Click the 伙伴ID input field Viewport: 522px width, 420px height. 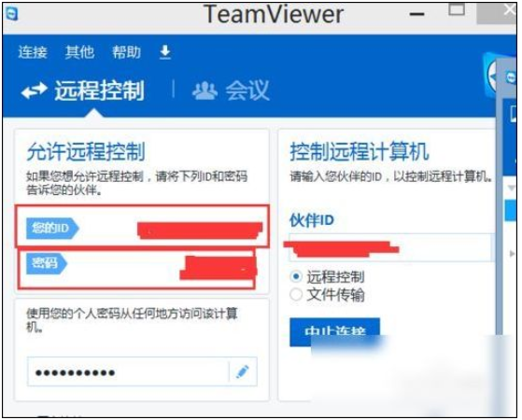pos(390,247)
